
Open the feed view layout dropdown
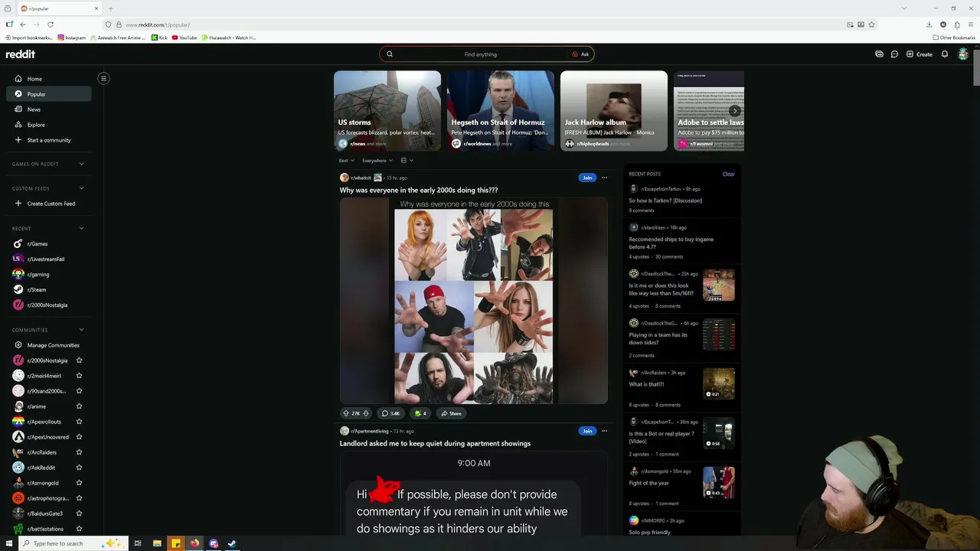407,161
